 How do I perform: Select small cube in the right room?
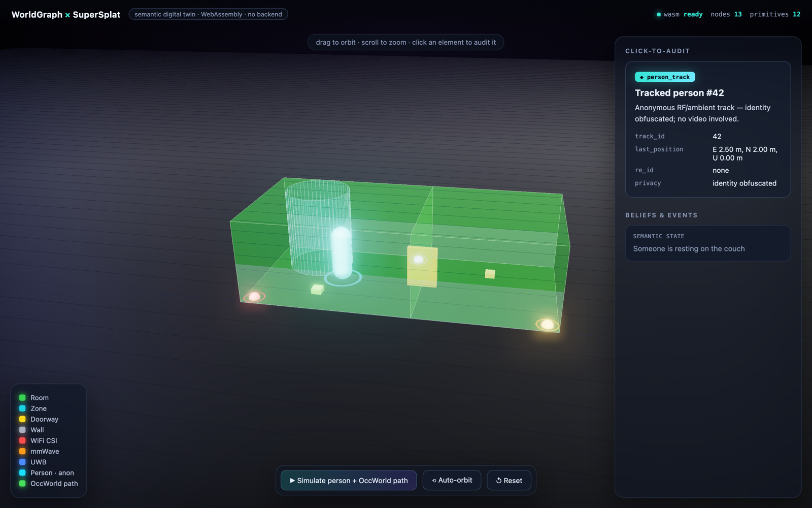point(490,274)
